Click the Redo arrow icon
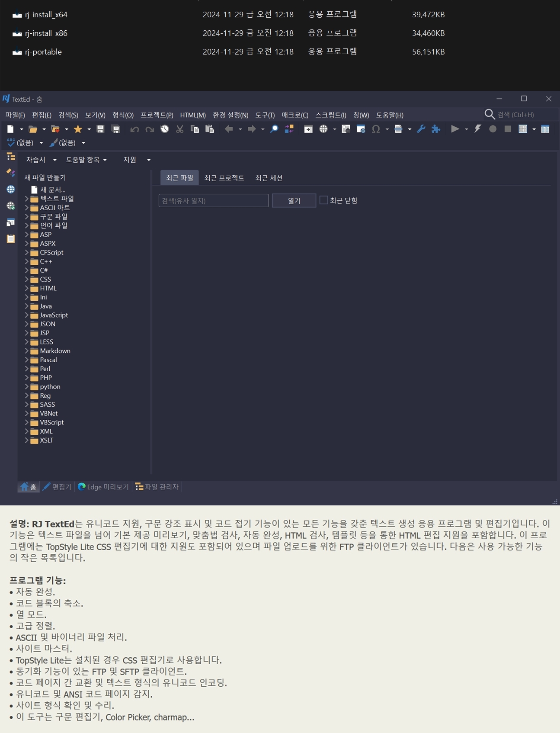 pos(150,129)
